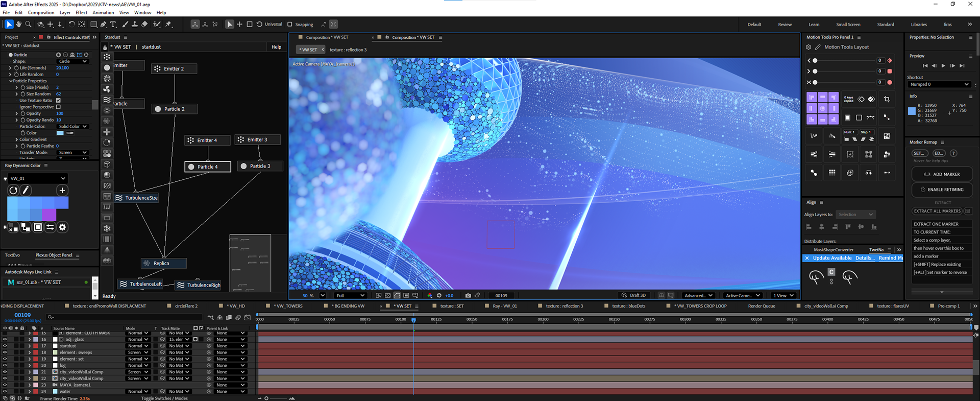This screenshot has height=401, width=980.
Task: Select the Rotation tool in the toolbar
Action: point(71,24)
